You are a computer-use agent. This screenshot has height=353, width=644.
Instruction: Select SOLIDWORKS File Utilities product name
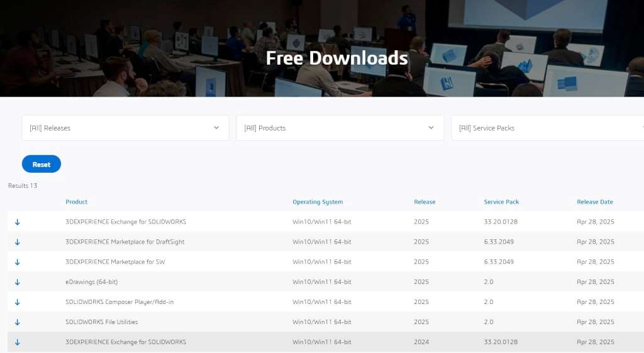pos(101,322)
